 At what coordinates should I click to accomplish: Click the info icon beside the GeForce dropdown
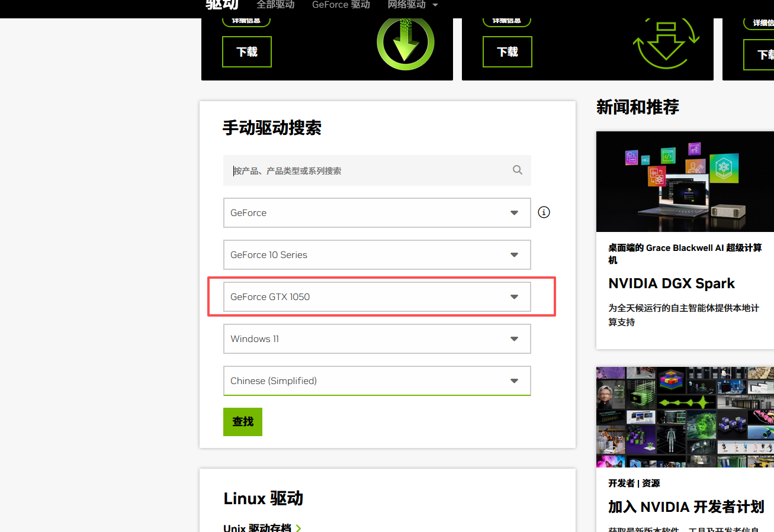[544, 212]
